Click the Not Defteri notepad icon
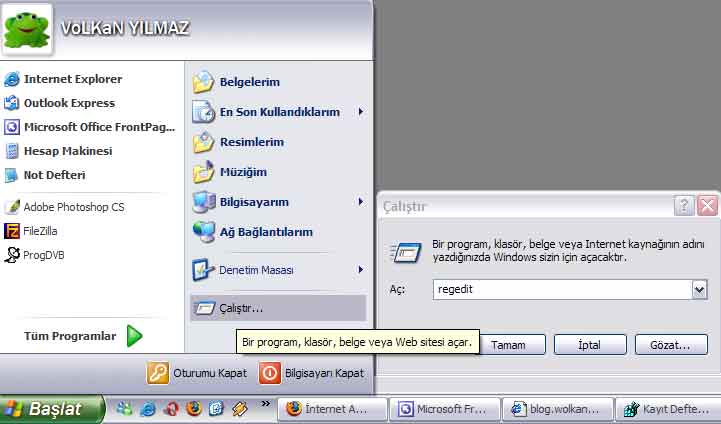 coord(12,175)
